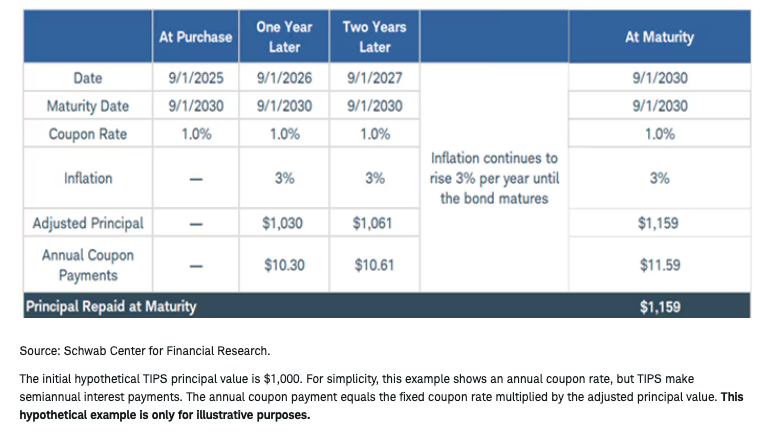Click the At Purchase column header
The image size is (763, 439).
point(196,37)
